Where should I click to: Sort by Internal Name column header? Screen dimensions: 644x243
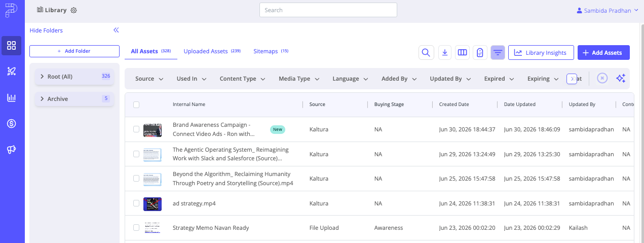point(189,105)
